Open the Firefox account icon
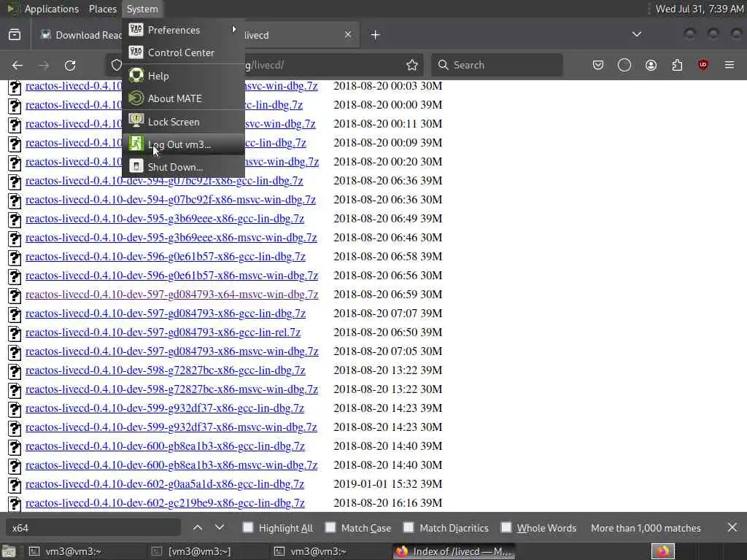Viewport: 747px width, 560px height. 651,65
